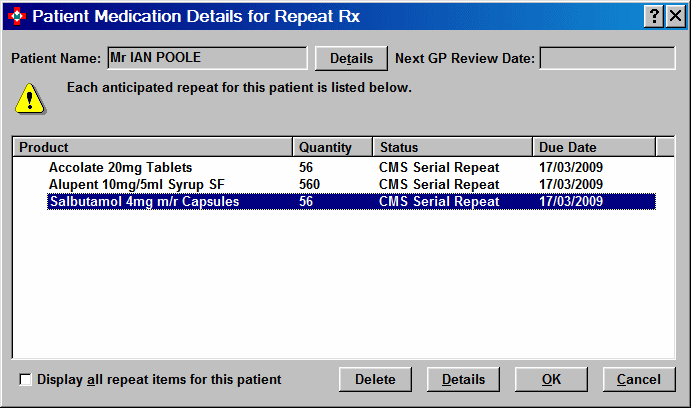Image resolution: width=691 pixels, height=408 pixels.
Task: Sort the list by the Product column
Action: 153,147
